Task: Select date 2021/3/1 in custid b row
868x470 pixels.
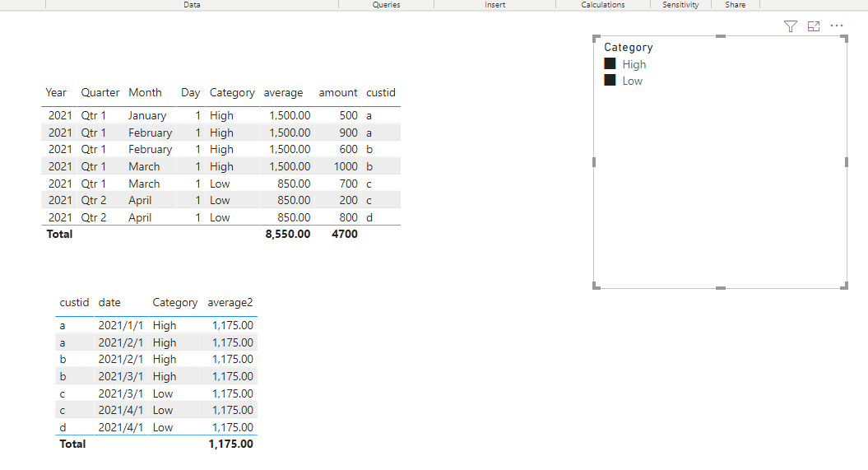Action: click(121, 376)
